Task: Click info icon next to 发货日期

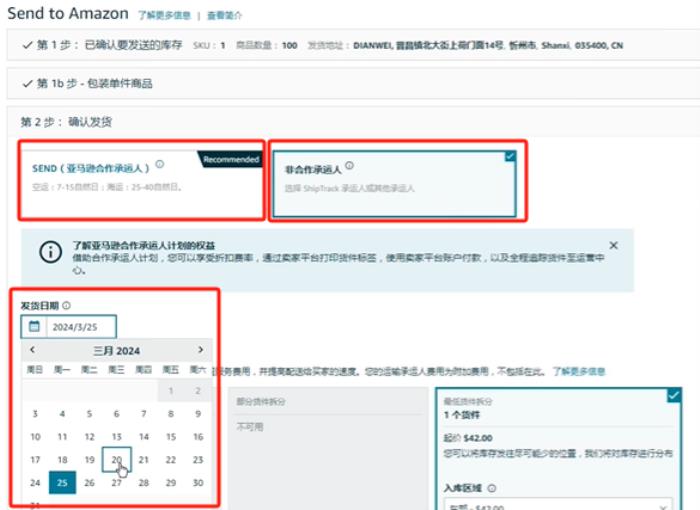Action: pos(67,306)
